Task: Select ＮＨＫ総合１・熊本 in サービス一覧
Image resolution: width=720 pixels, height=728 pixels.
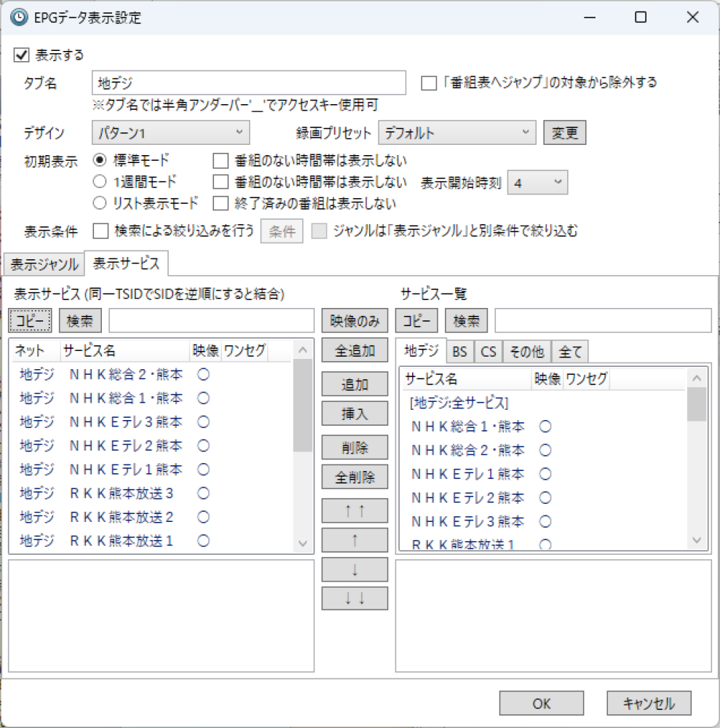Action: click(544, 426)
